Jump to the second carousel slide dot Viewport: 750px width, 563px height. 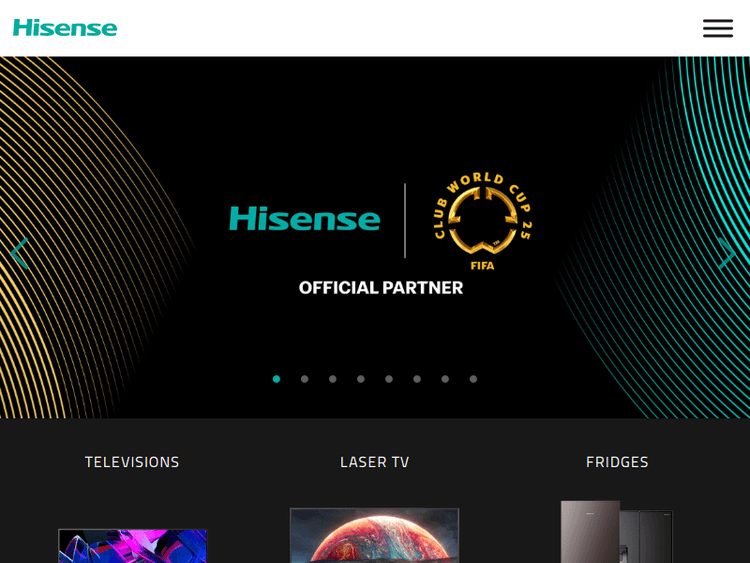point(305,379)
